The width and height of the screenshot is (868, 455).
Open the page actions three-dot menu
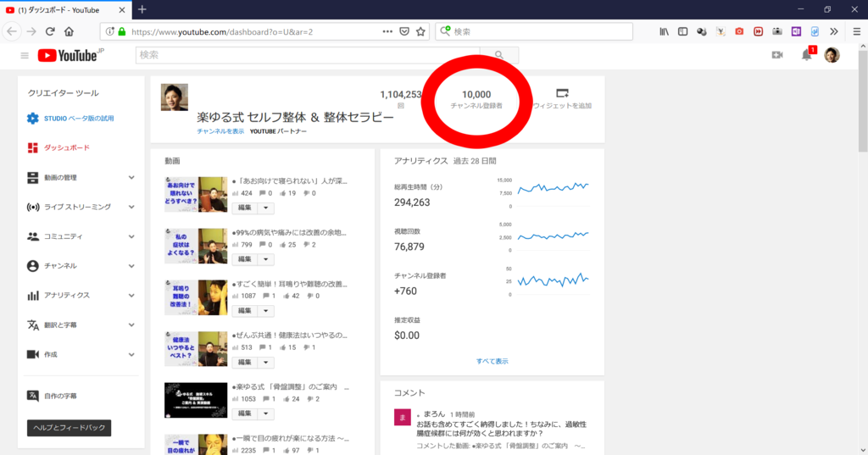(387, 31)
